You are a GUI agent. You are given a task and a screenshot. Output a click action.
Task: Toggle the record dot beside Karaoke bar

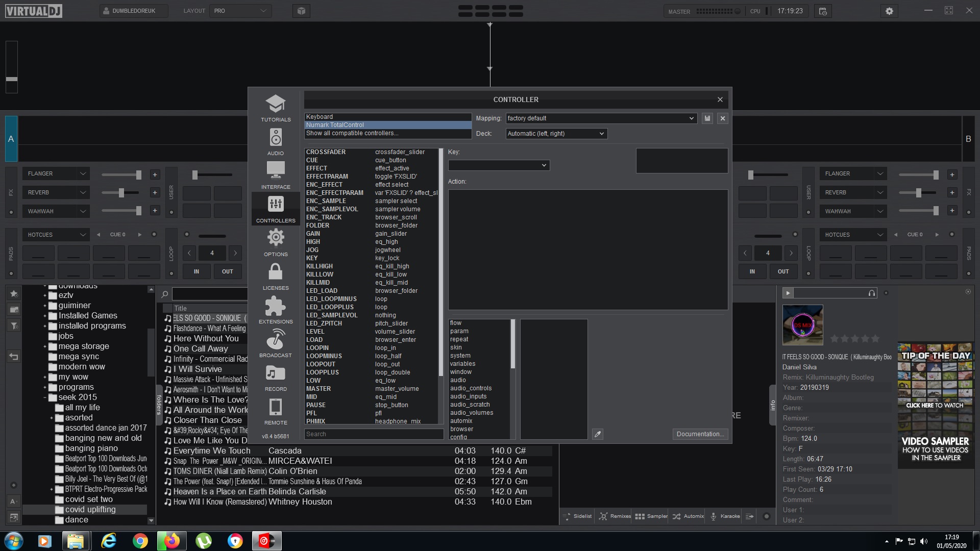tap(766, 516)
